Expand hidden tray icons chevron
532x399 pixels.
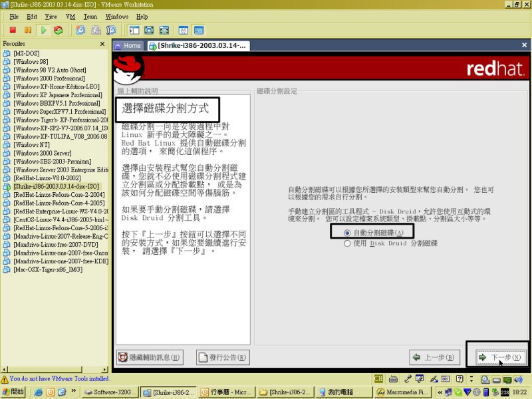(x=440, y=392)
